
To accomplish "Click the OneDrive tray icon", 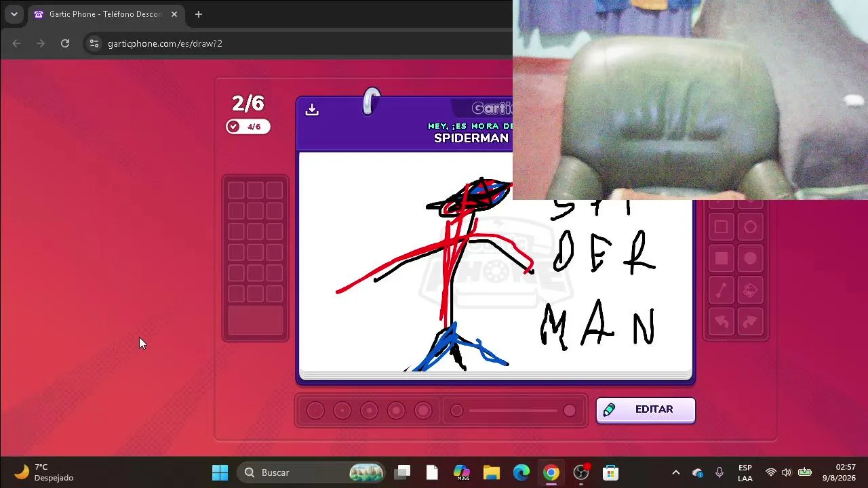I will 698,472.
